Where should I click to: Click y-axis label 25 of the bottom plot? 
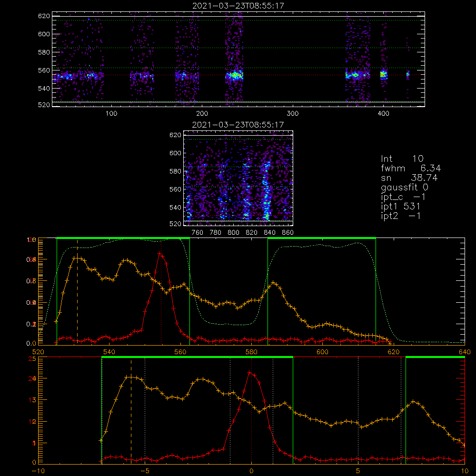pyautogui.click(x=32, y=359)
